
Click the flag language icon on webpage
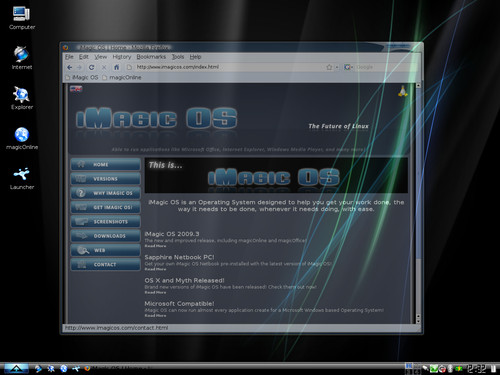(76, 89)
